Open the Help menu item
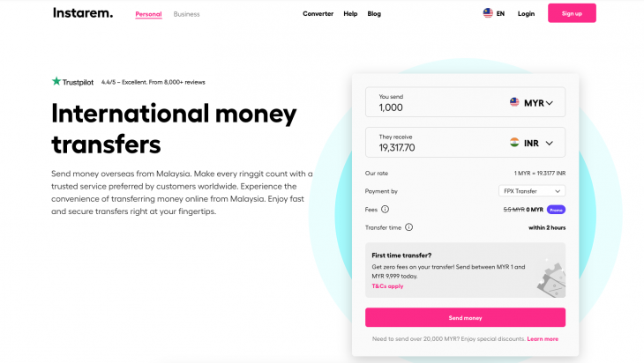Viewport: 644px width, 363px height. click(x=350, y=14)
